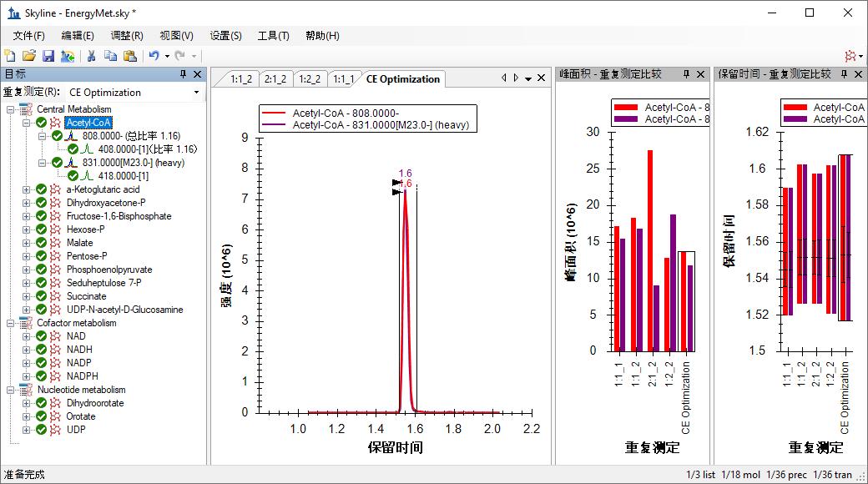Expand the Succinate tree node

(26, 296)
